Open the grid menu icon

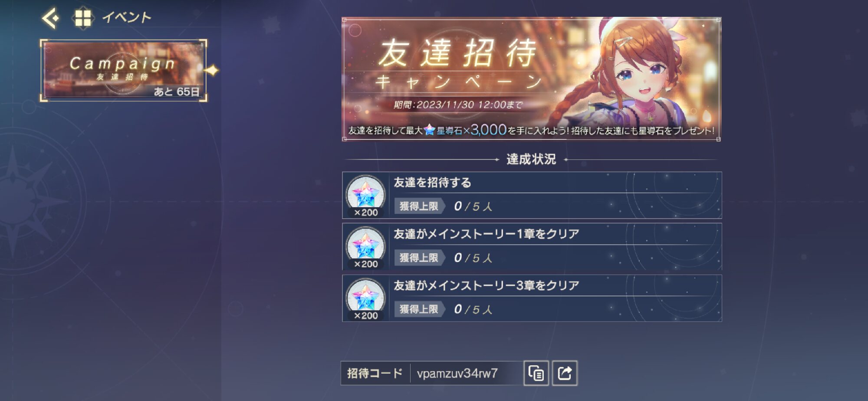(x=82, y=18)
